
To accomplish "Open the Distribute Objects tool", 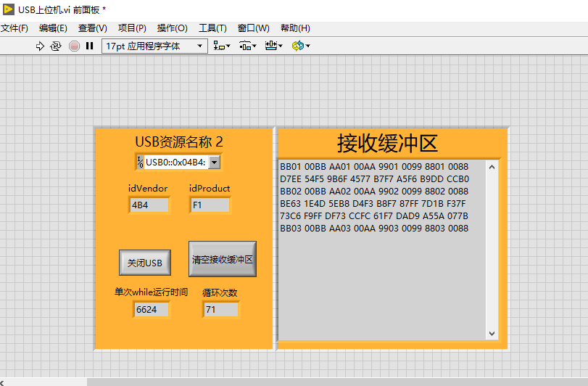I will point(247,46).
